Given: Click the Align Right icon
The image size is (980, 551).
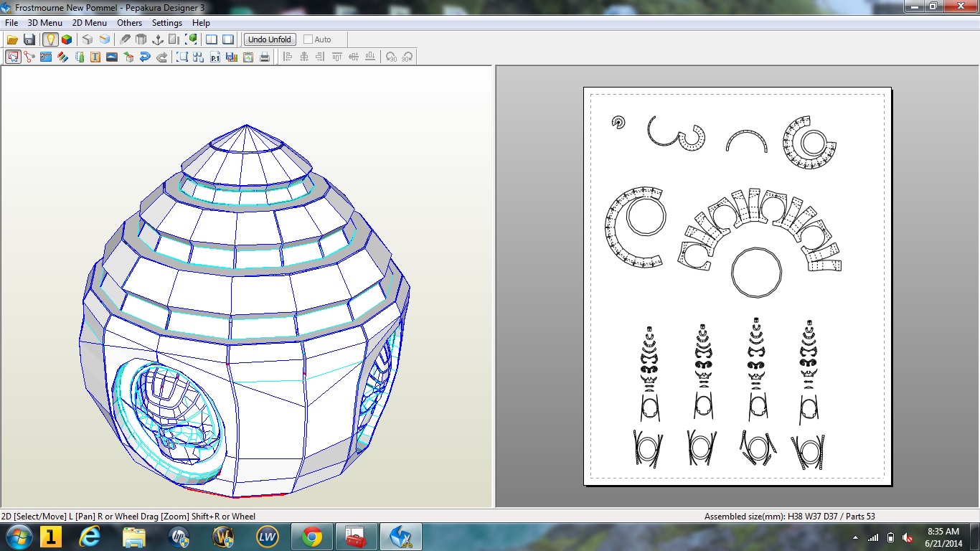Looking at the screenshot, I should 321,57.
